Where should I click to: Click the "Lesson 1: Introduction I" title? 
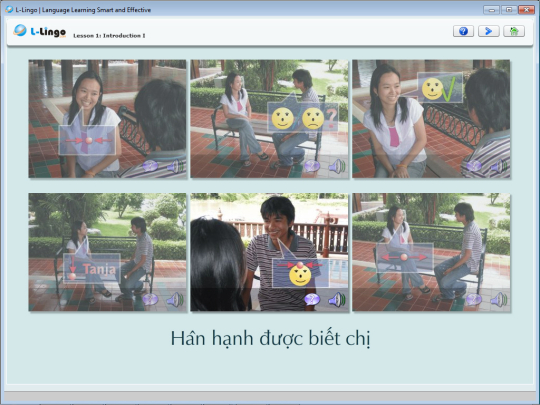click(109, 35)
